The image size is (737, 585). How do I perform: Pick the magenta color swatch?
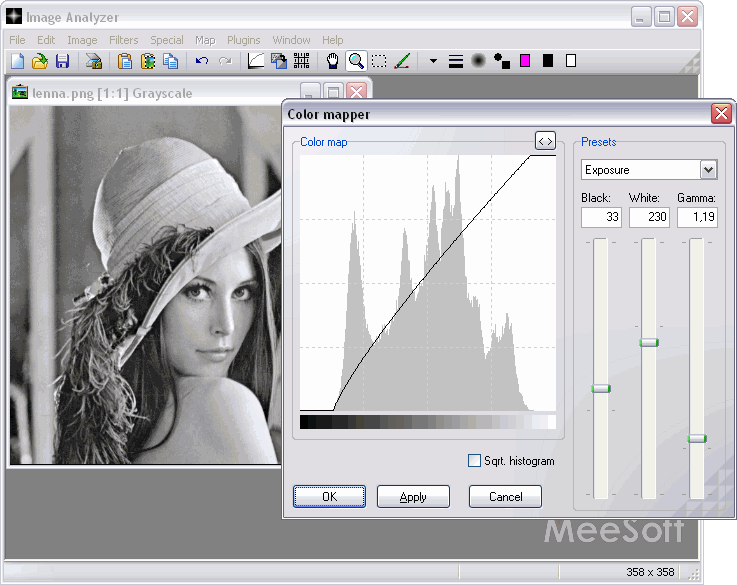525,61
